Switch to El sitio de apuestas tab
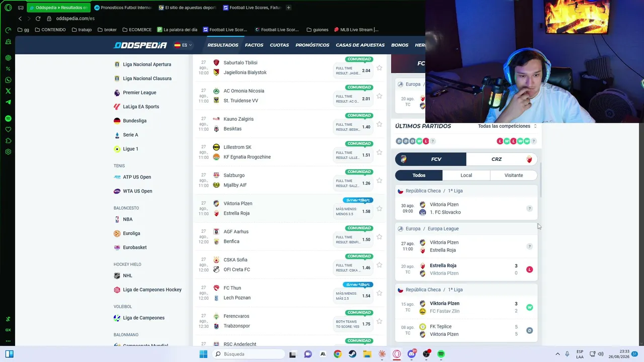 point(188,8)
